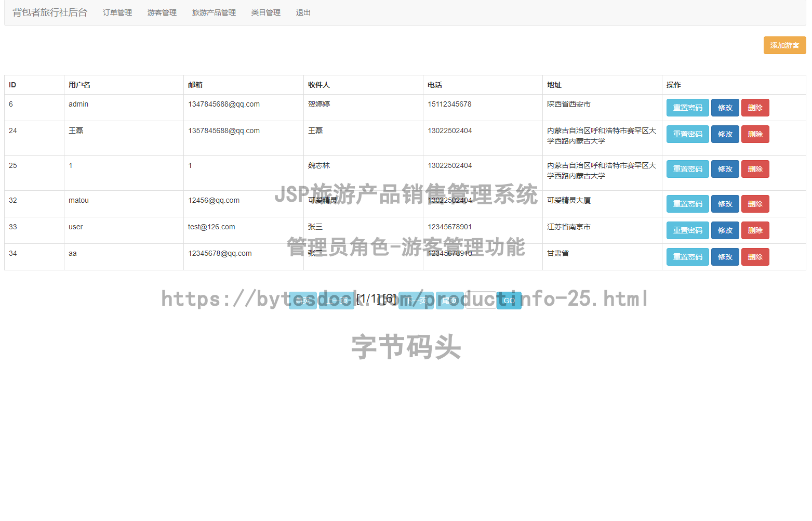Click the 操作 column header
This screenshot has height=521, width=812.
(674, 85)
